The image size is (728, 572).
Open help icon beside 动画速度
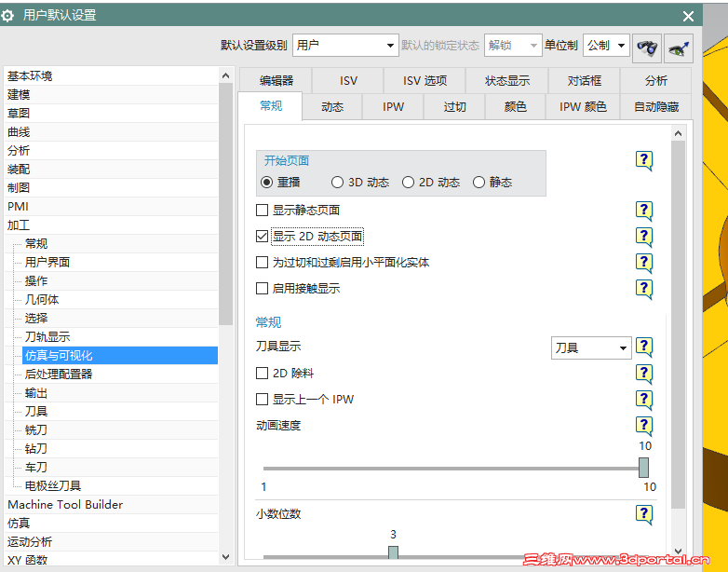pos(644,426)
